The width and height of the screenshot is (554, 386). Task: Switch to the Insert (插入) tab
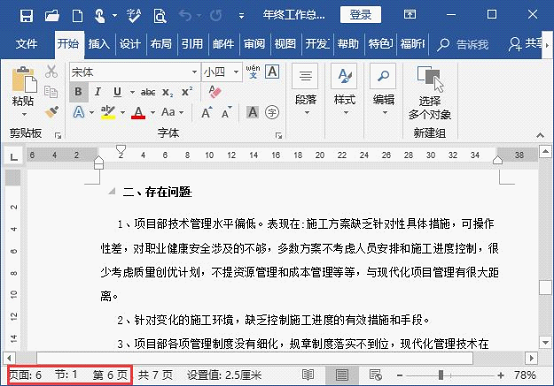[99, 44]
